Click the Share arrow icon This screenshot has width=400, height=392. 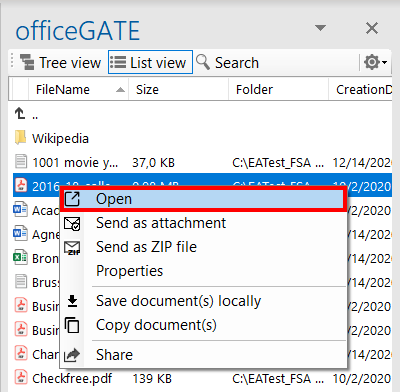(x=72, y=355)
